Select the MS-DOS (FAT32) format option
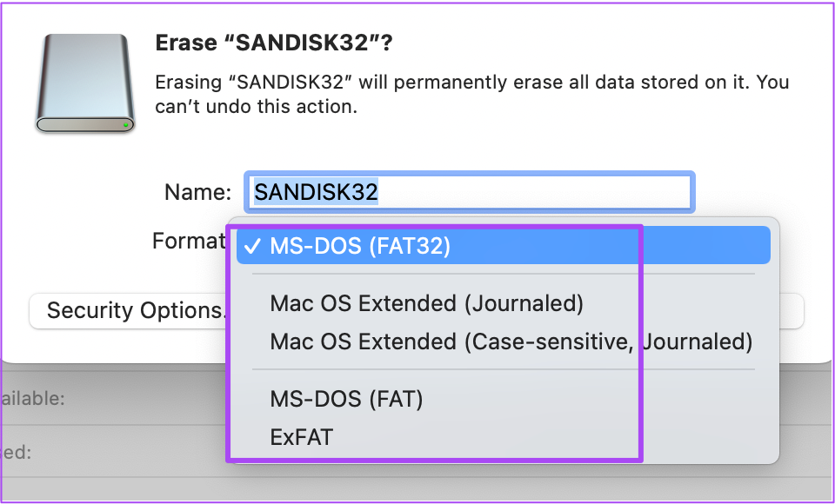This screenshot has height=504, width=835. pos(360,247)
